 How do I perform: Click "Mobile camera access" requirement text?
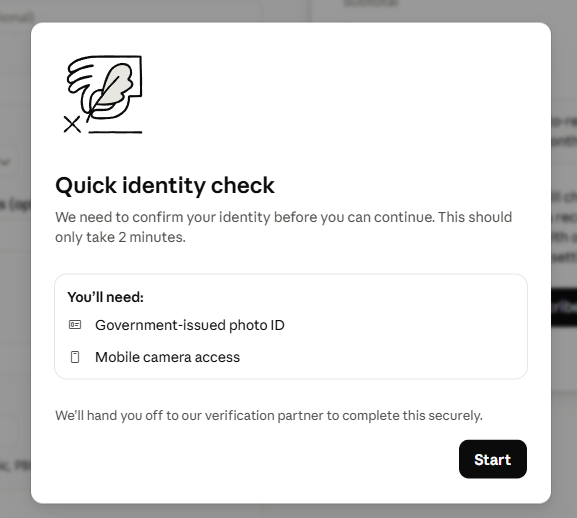tap(167, 357)
